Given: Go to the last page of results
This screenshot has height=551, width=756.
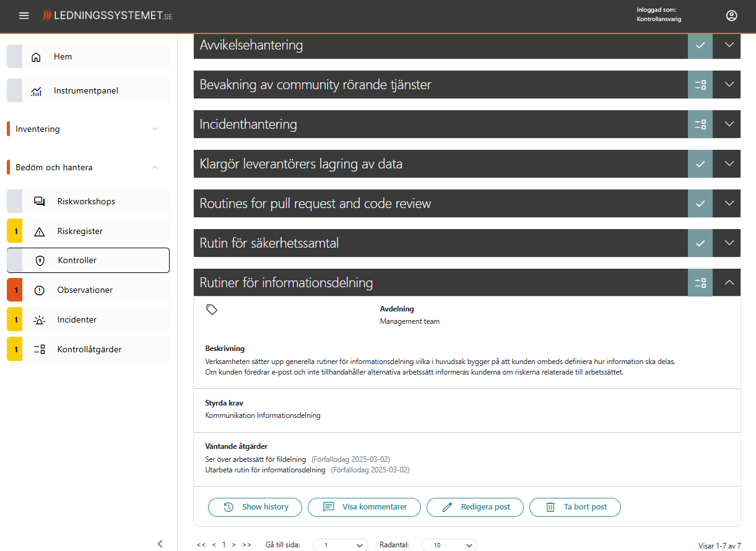Looking at the screenshot, I should (x=246, y=545).
